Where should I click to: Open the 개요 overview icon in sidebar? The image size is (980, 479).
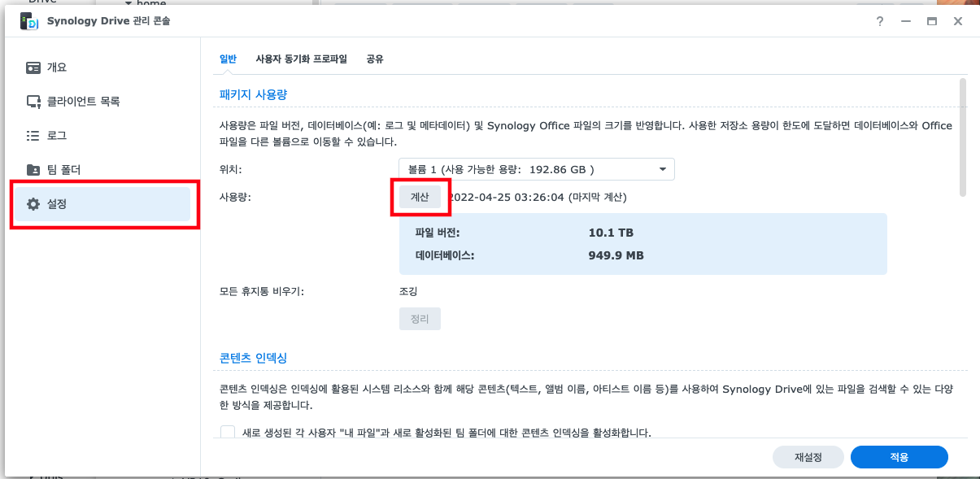(x=33, y=67)
